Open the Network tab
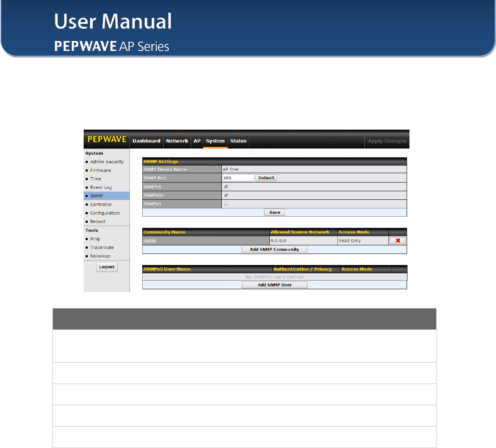This screenshot has height=448, width=496. (177, 141)
